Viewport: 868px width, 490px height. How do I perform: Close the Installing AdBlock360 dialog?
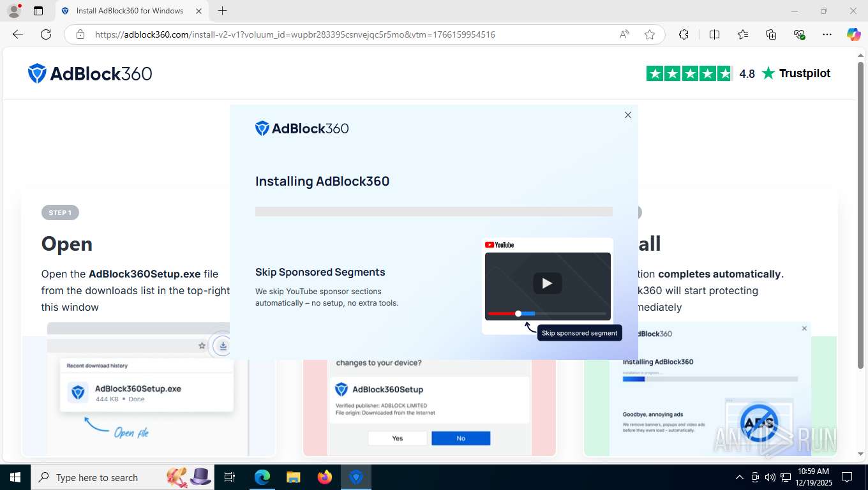point(628,115)
